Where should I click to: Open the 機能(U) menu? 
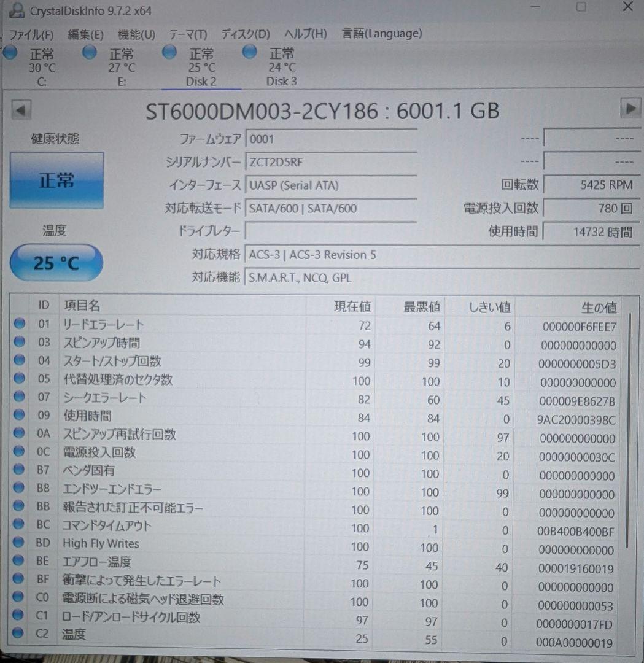(136, 34)
